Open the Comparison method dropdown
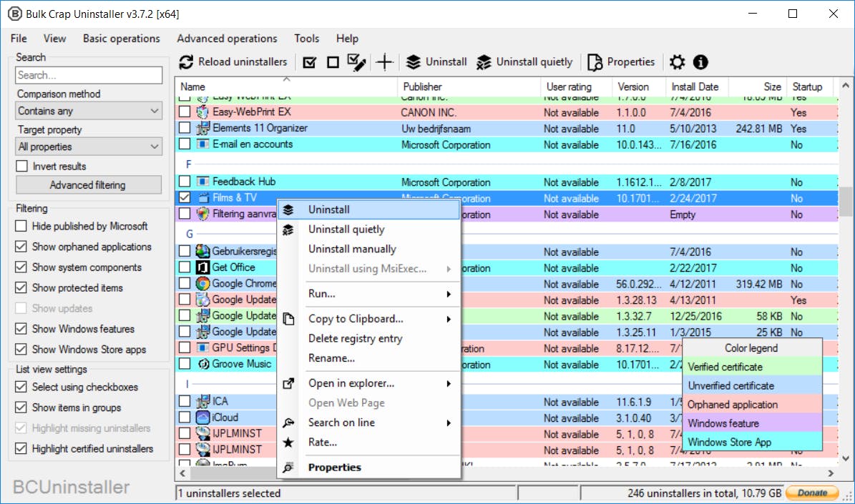 tap(89, 111)
